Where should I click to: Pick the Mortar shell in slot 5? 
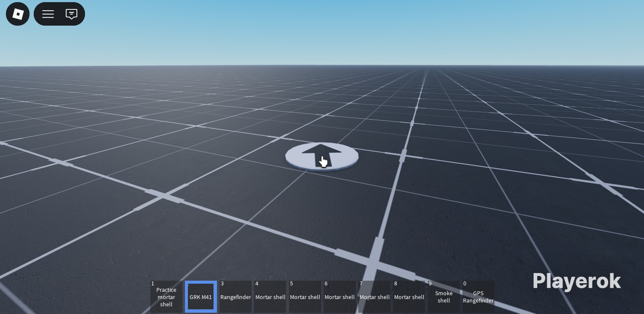(305, 297)
